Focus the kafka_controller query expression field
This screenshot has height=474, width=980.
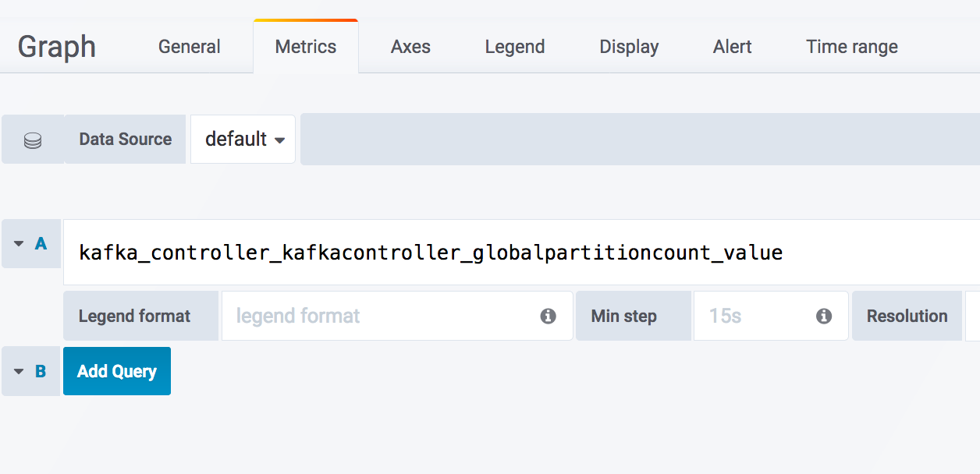tap(521, 253)
